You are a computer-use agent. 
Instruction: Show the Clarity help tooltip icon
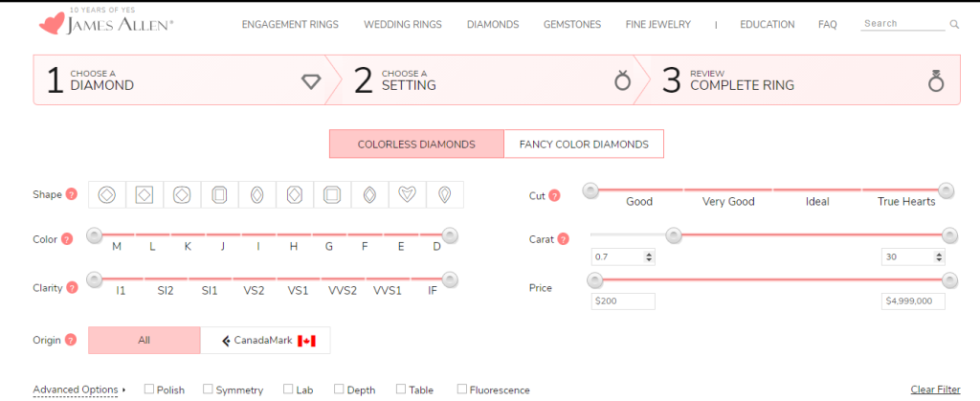(73, 288)
